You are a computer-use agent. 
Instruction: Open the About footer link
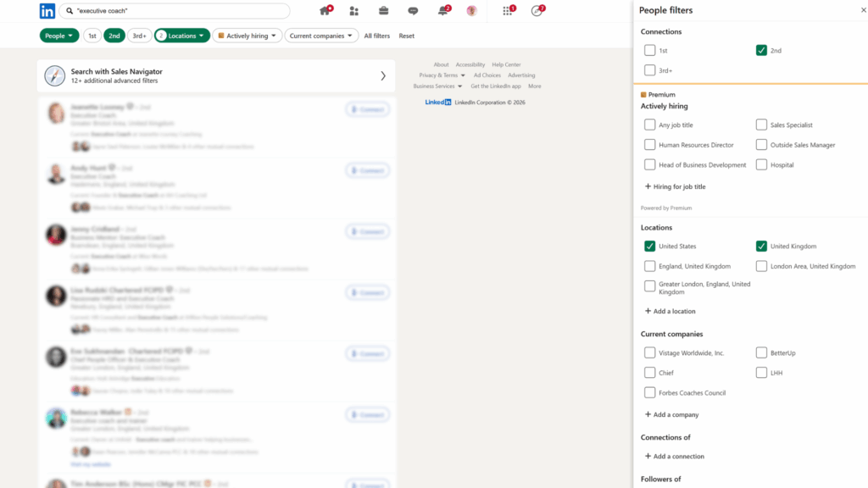[x=441, y=64]
